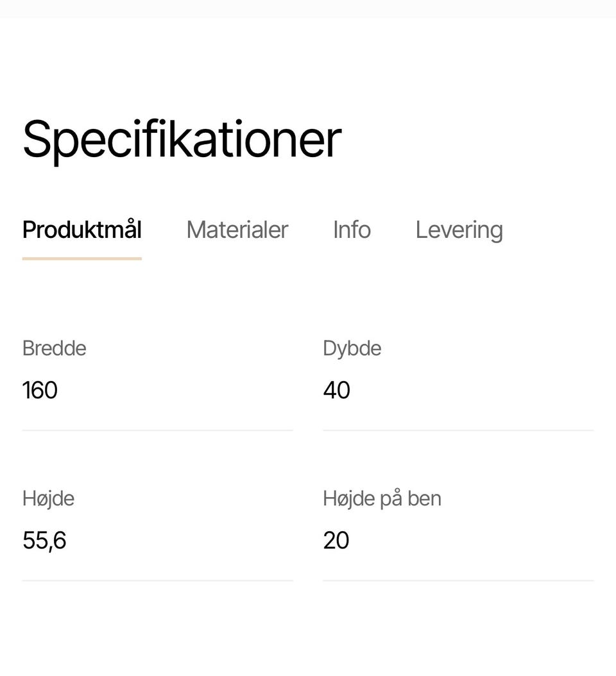Click the beige underline beneath Produktmål
This screenshot has width=616, height=676.
82,258
